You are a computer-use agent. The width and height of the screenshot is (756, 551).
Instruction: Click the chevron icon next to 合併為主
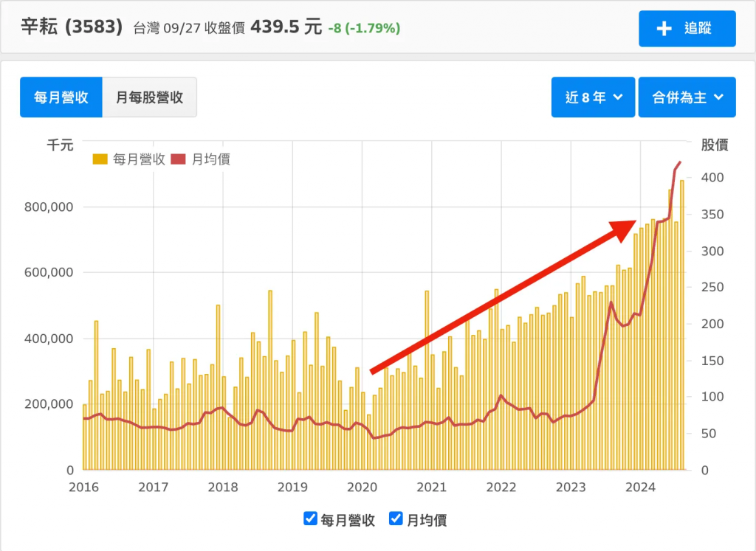(719, 97)
